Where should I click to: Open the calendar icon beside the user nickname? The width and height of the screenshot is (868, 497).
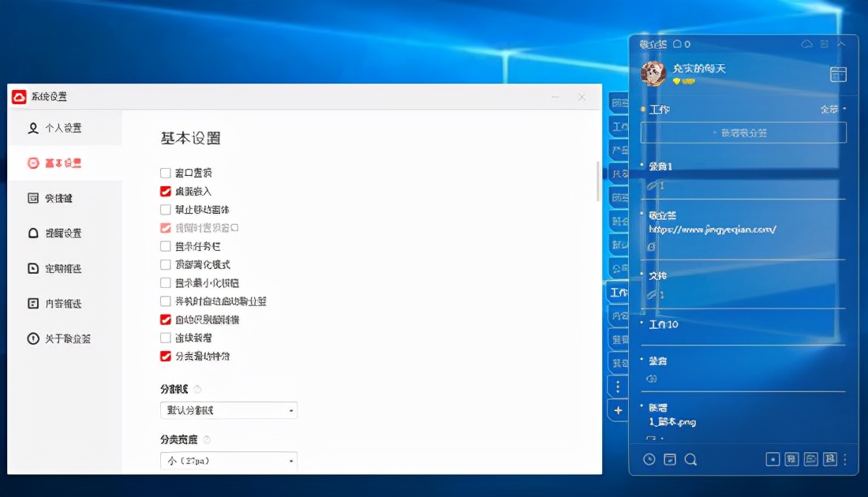(x=838, y=74)
